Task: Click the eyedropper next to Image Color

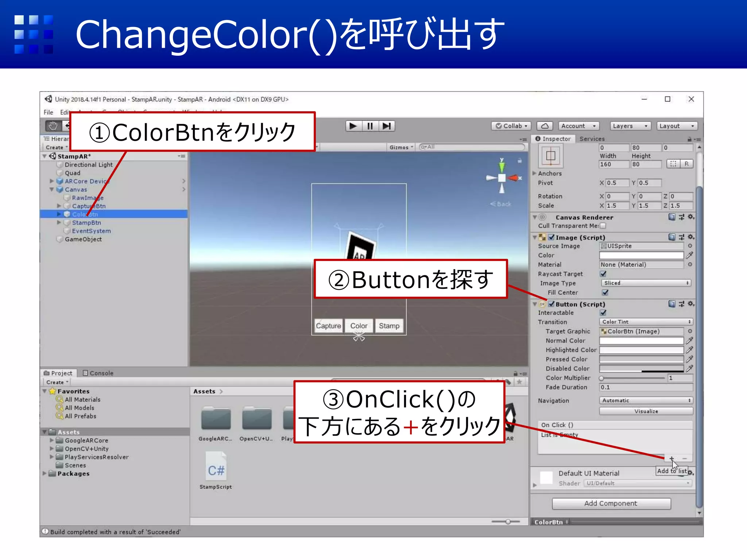Action: (x=690, y=255)
